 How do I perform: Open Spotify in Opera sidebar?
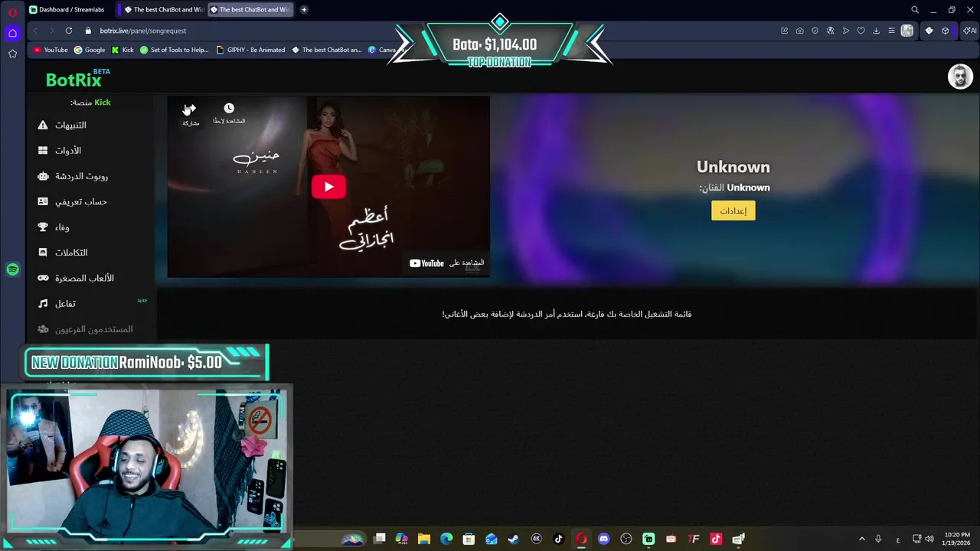pos(12,269)
